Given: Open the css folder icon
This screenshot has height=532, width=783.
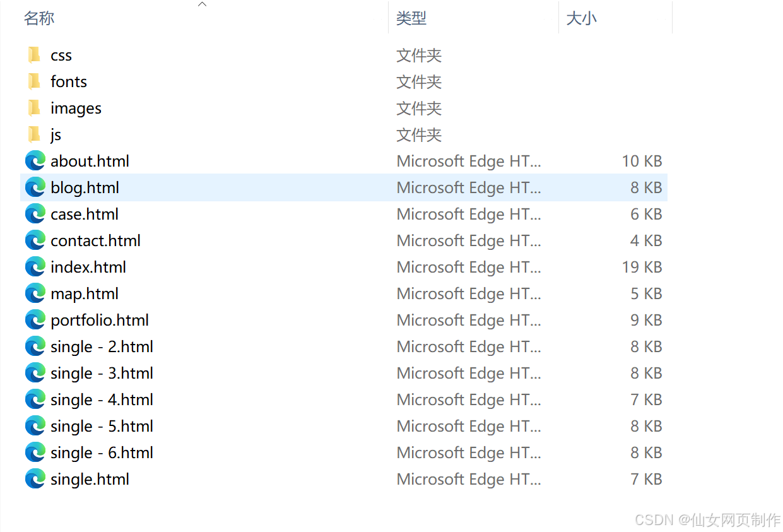Looking at the screenshot, I should pos(35,55).
